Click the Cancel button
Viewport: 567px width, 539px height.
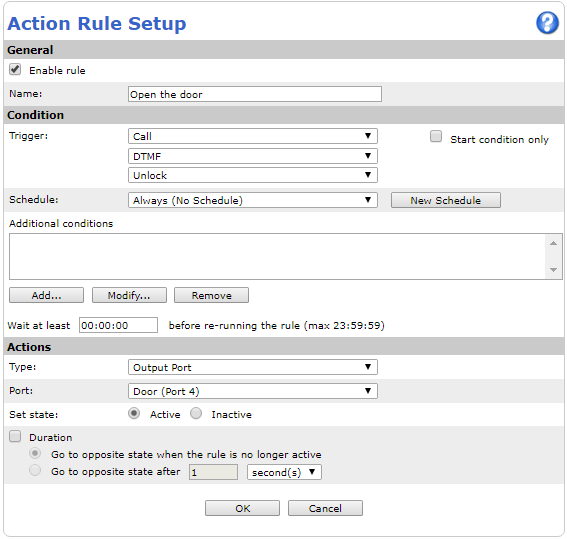tap(325, 508)
